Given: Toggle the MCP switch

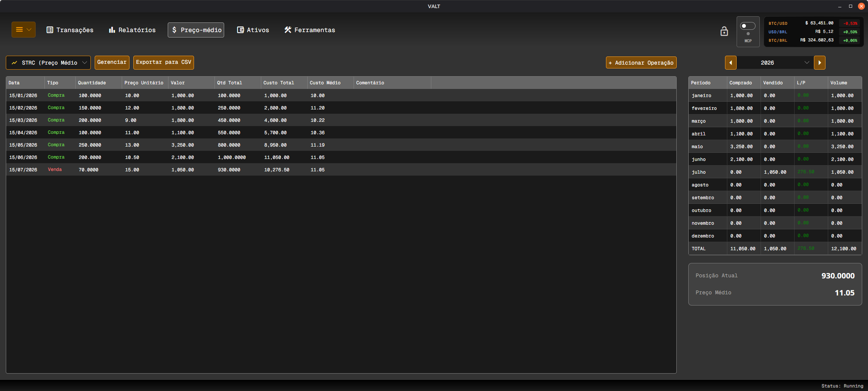Looking at the screenshot, I should point(747,26).
